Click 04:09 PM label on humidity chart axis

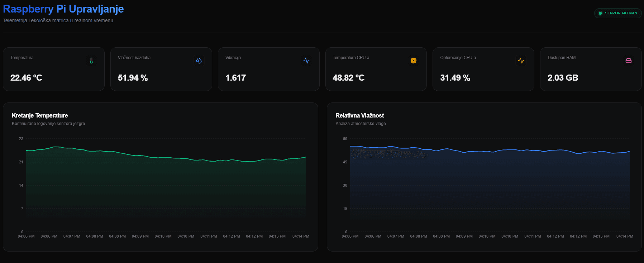[x=464, y=236]
